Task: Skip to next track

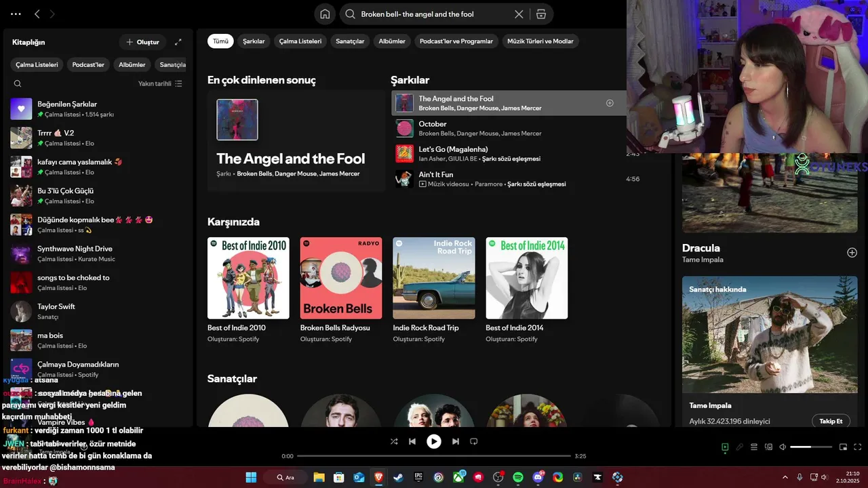Action: (x=456, y=441)
